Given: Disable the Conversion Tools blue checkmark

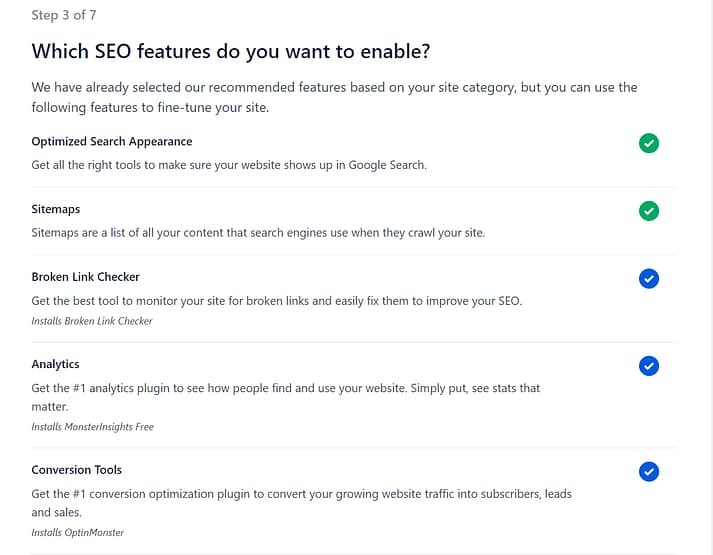Looking at the screenshot, I should click(649, 471).
